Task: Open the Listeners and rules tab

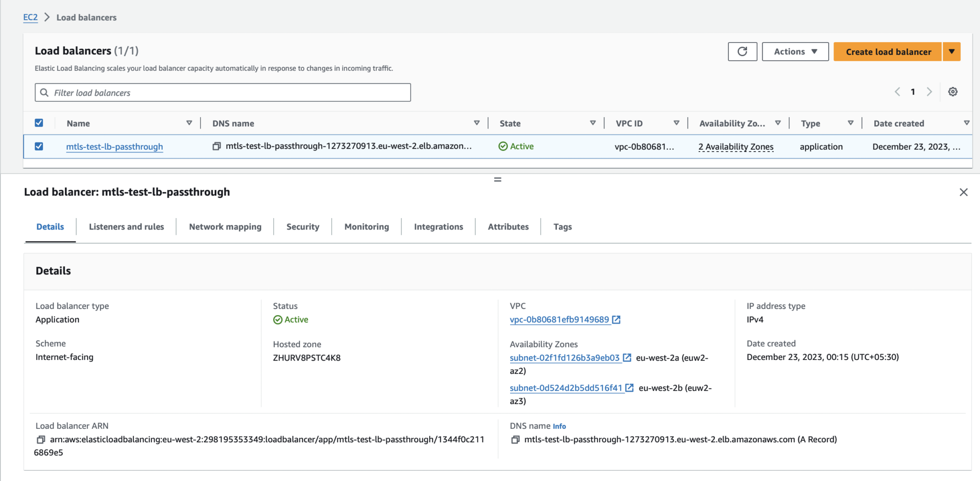Action: (x=126, y=227)
